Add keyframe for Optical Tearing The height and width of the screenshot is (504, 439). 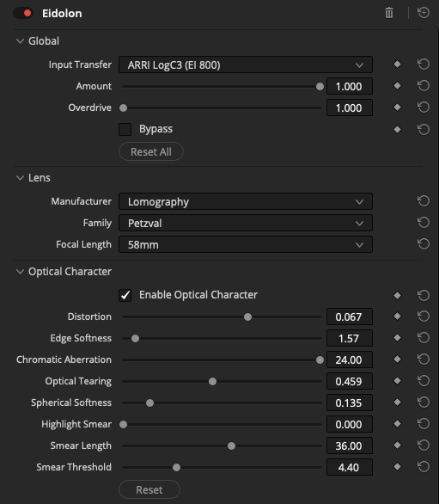pos(397,381)
